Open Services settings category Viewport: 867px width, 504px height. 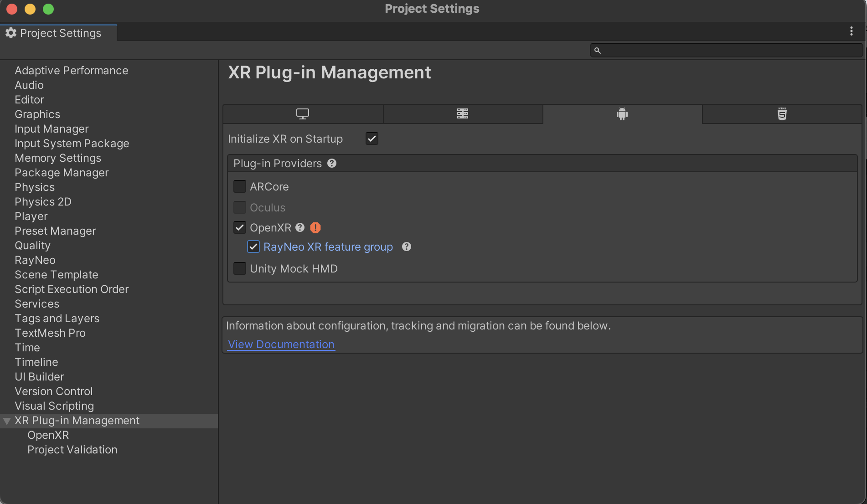(37, 304)
